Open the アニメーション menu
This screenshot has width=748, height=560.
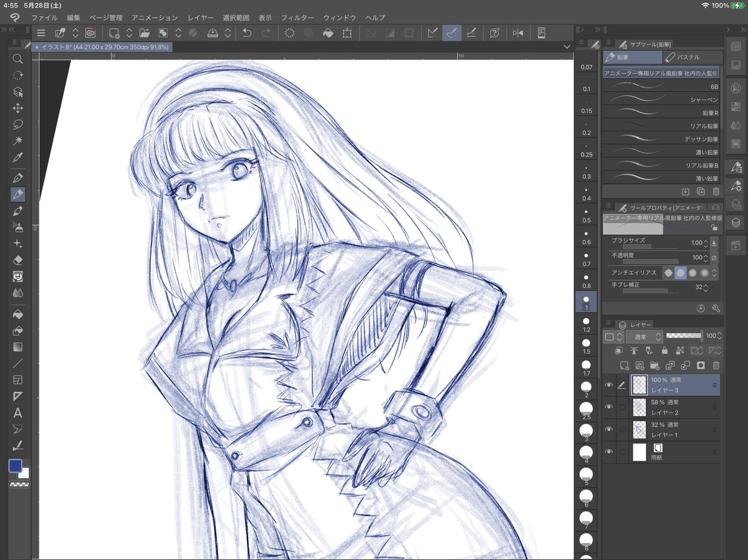tap(155, 17)
